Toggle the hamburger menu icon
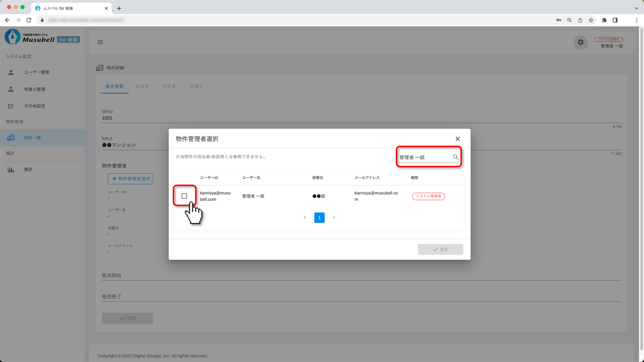 pos(100,42)
